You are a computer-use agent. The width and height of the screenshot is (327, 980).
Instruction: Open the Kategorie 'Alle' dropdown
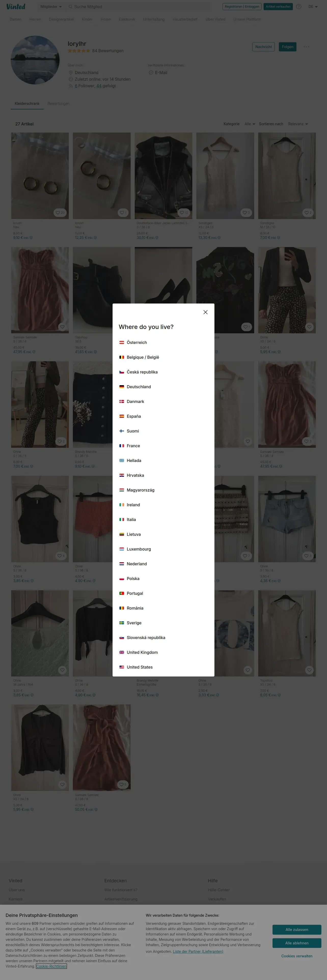click(x=250, y=124)
